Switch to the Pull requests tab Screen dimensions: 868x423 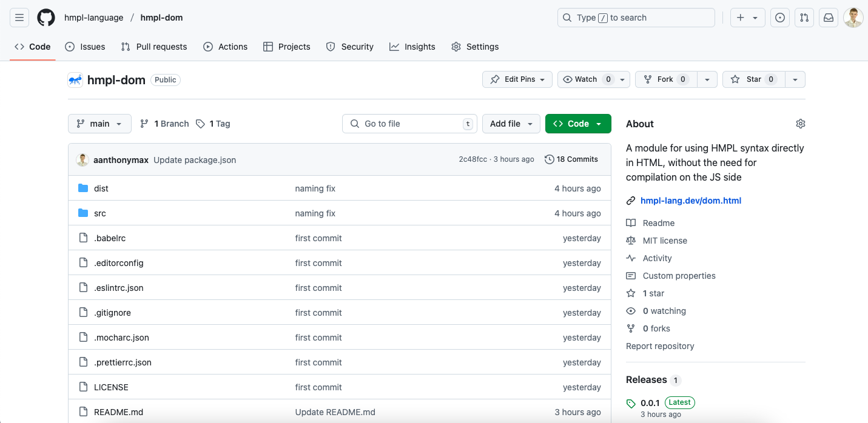154,47
